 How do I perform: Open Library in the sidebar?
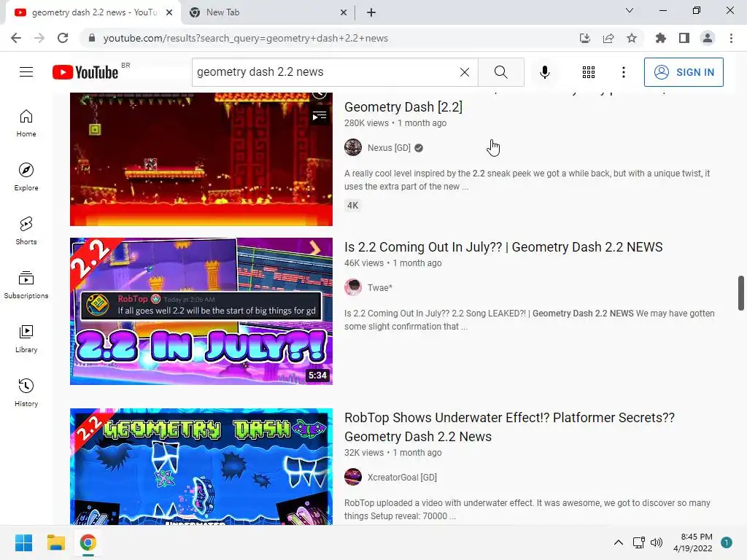(26, 338)
